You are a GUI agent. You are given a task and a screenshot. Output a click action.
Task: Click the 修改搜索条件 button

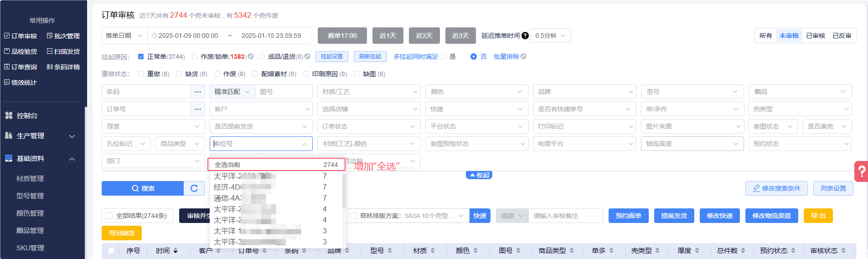point(776,188)
